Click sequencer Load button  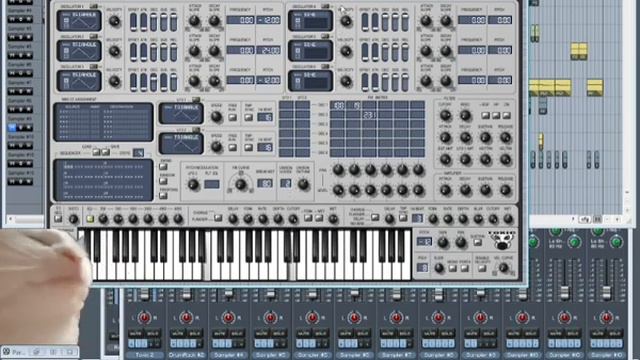(x=96, y=152)
